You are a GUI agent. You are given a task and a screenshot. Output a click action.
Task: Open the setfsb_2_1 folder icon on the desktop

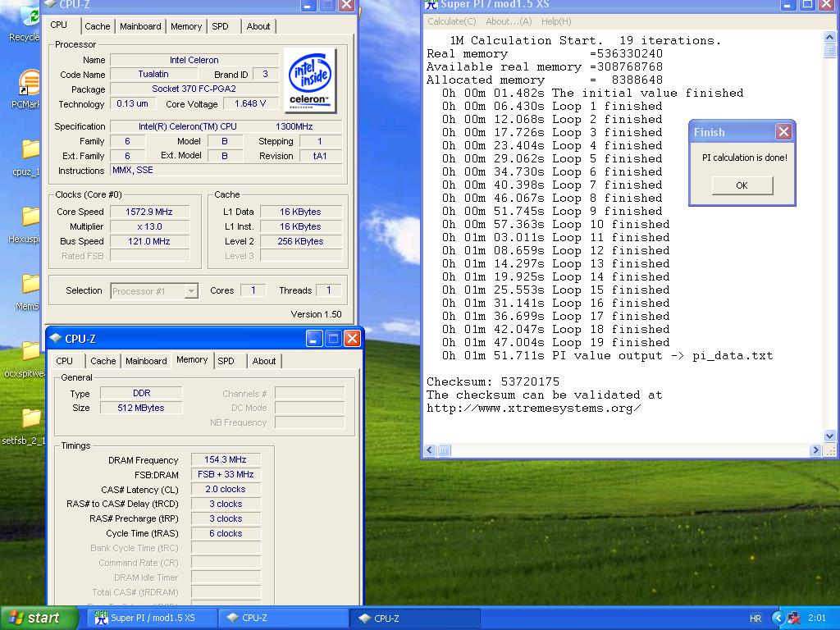(x=31, y=419)
